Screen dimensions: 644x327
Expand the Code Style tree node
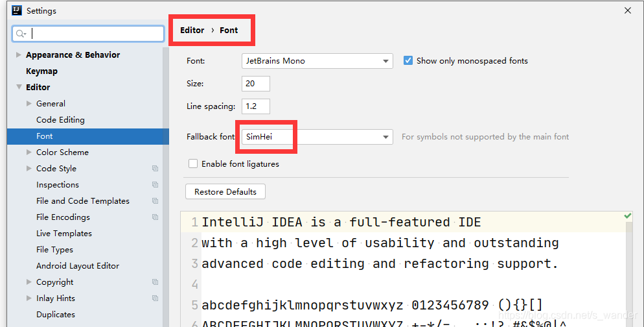pyautogui.click(x=29, y=168)
